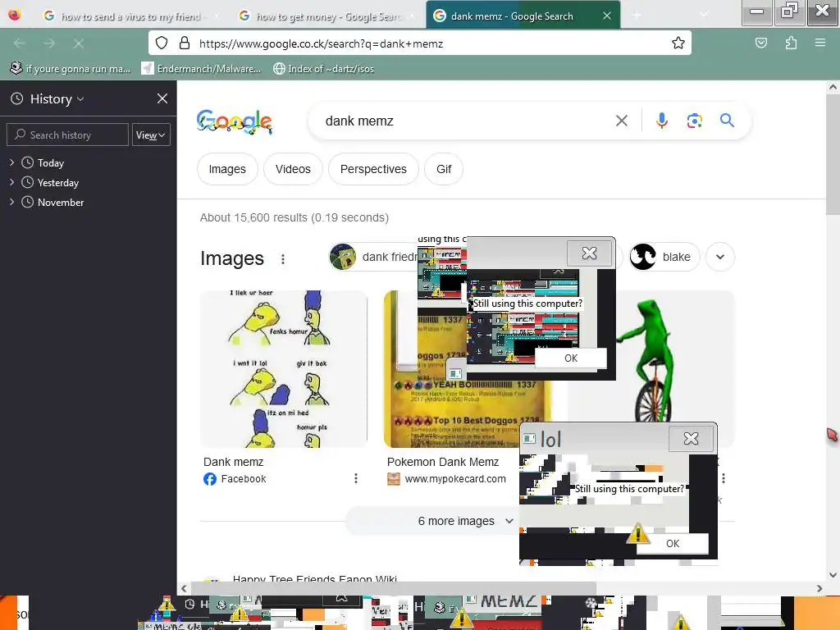Filter results by Gif chip
The height and width of the screenshot is (630, 840).
(444, 169)
